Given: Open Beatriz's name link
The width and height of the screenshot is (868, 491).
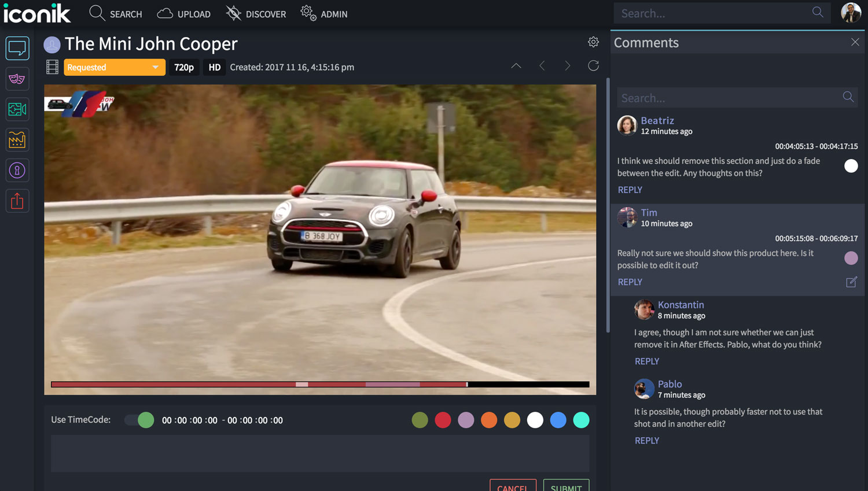Looking at the screenshot, I should click(657, 120).
